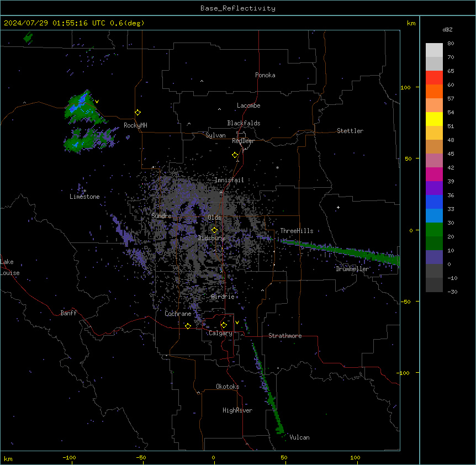Click the magenta swatch in dBZ legend
The height and width of the screenshot is (465, 476).
coord(434,174)
